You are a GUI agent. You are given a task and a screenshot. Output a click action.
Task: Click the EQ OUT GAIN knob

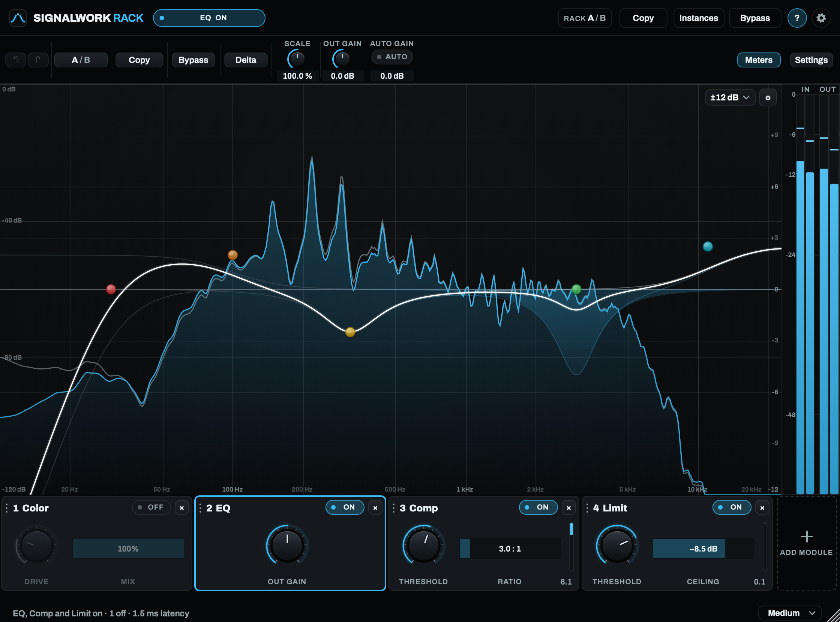tap(287, 544)
